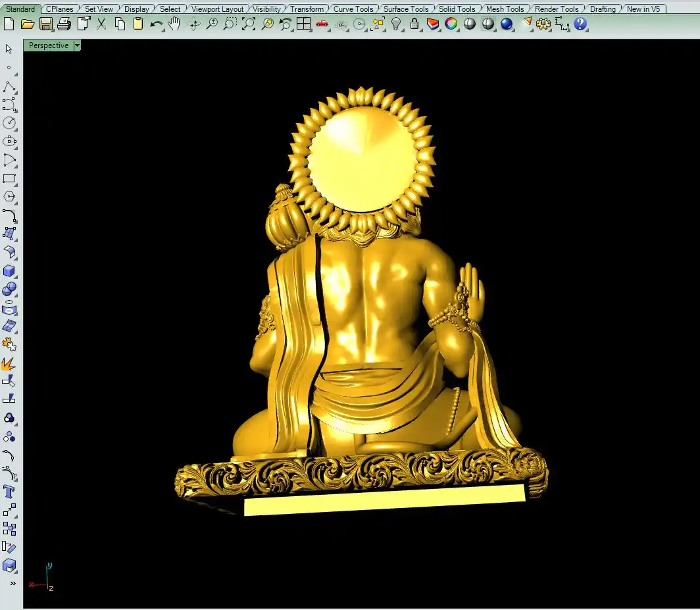Toggle hide objects lightbulb icon
Image resolution: width=700 pixels, height=610 pixels.
pos(396,24)
